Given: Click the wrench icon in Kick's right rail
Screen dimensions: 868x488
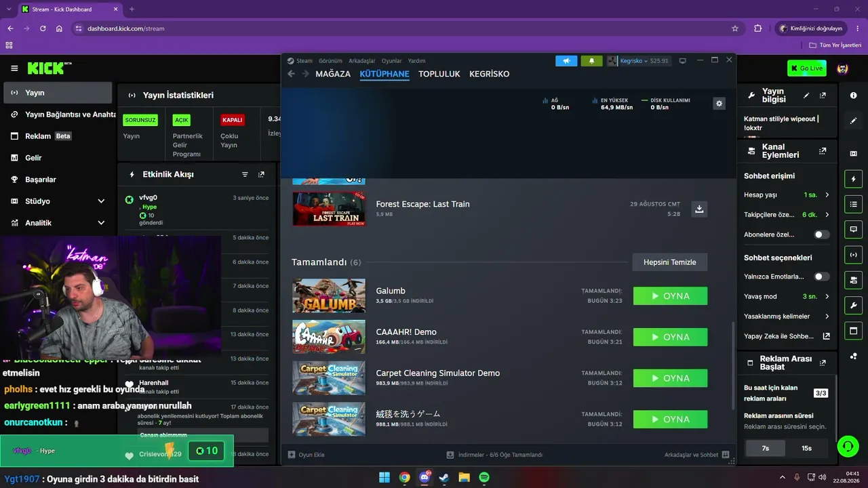Looking at the screenshot, I should point(853,305).
